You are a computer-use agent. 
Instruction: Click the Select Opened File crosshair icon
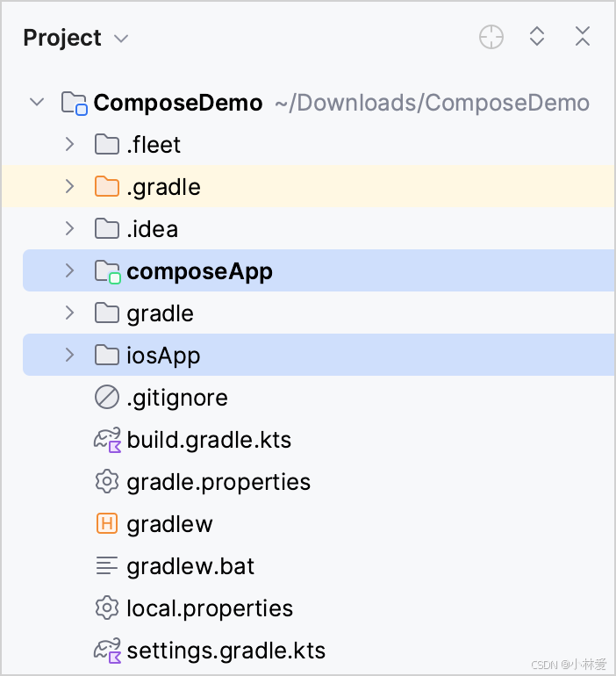click(491, 37)
